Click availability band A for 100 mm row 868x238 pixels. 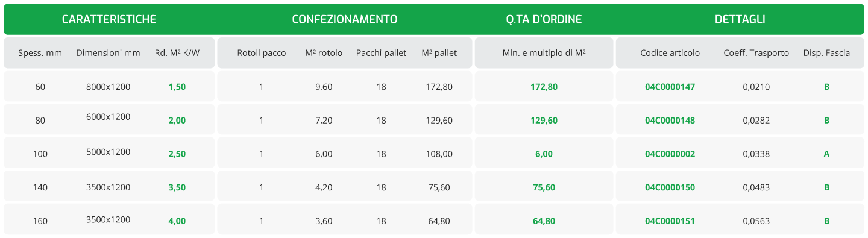[826, 154]
